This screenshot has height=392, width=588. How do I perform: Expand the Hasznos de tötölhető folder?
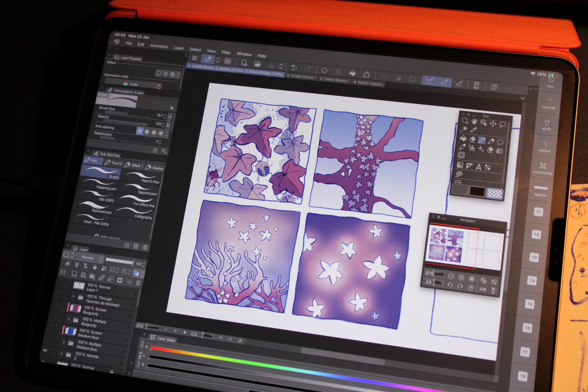point(73,296)
